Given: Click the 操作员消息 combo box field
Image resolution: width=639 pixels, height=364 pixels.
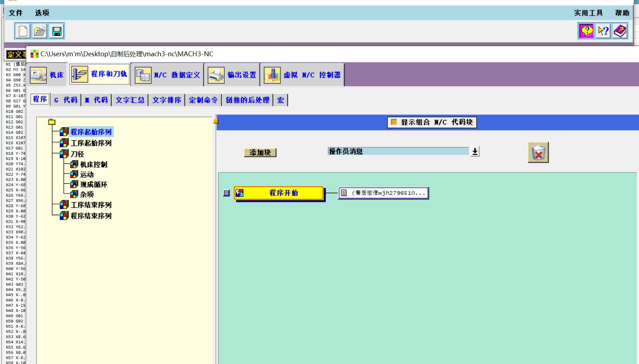Looking at the screenshot, I should coord(398,151).
